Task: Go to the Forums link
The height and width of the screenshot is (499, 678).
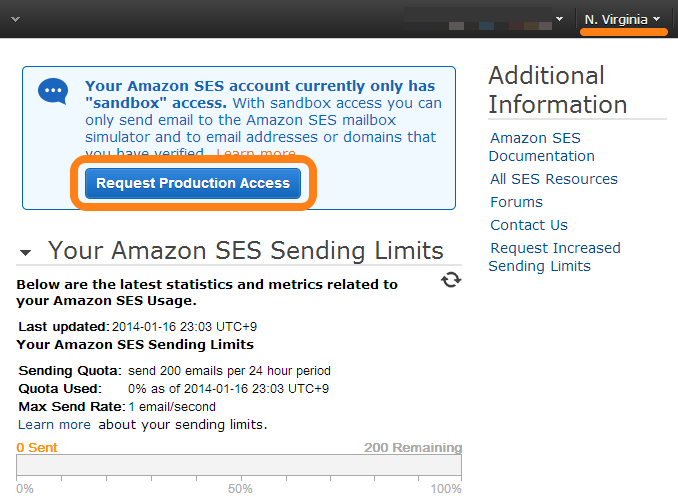Action: (516, 202)
